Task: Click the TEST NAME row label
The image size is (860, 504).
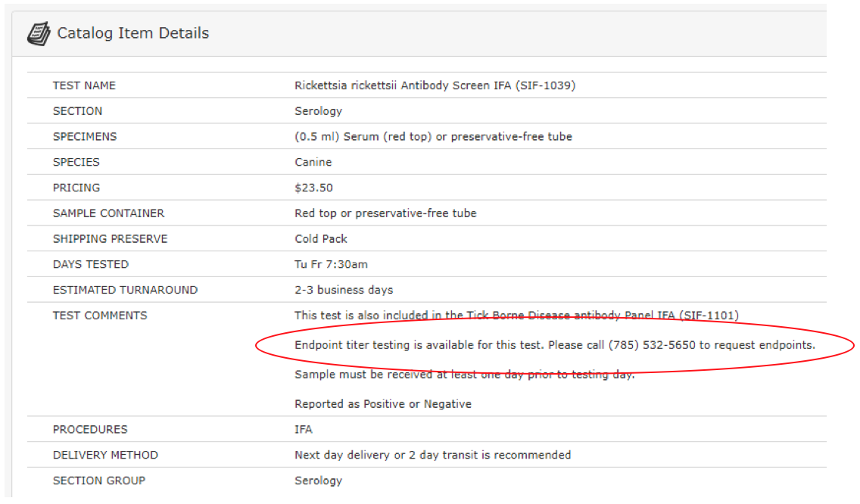Action: (x=84, y=86)
